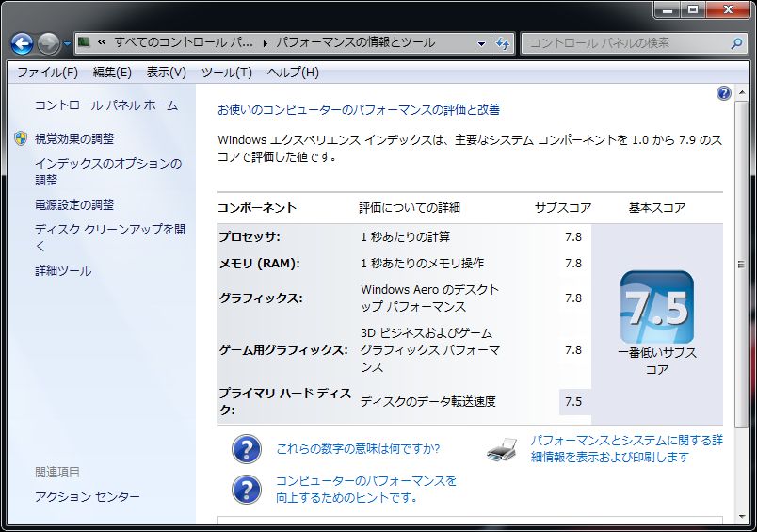Viewport: 757px width, 532px height.
Task: Click the プロセッサ: component label
Action: (x=250, y=237)
